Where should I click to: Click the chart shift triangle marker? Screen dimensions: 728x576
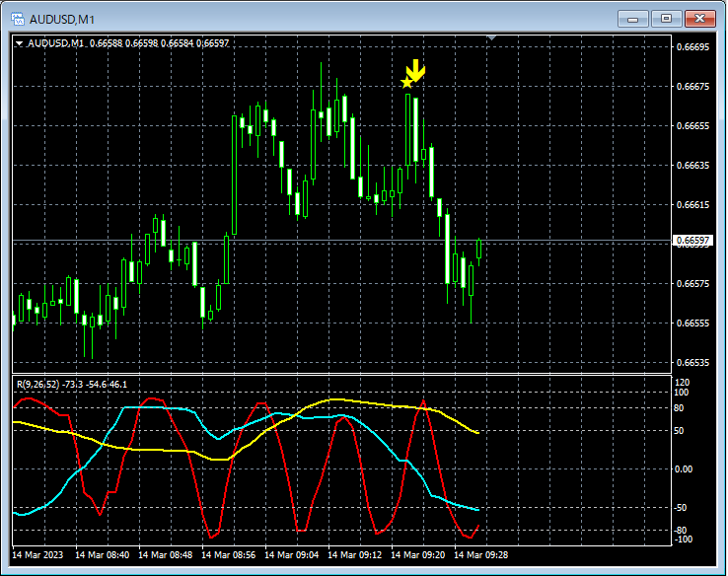491,37
